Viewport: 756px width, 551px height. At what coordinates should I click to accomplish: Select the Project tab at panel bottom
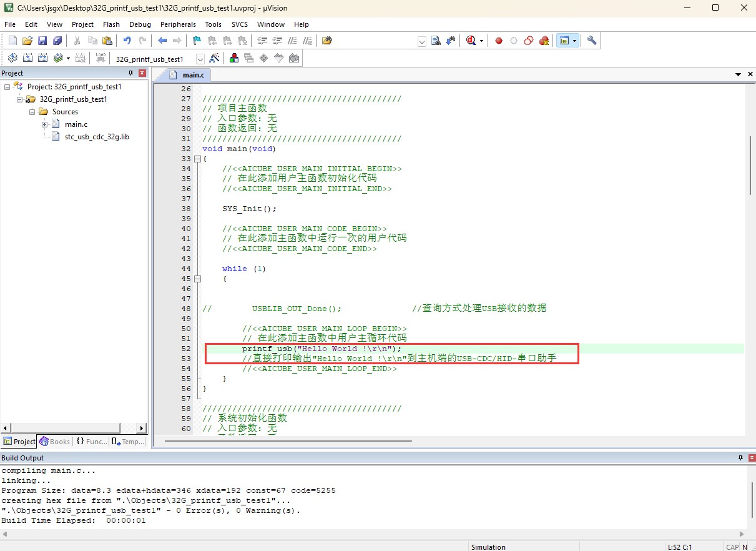pos(19,442)
